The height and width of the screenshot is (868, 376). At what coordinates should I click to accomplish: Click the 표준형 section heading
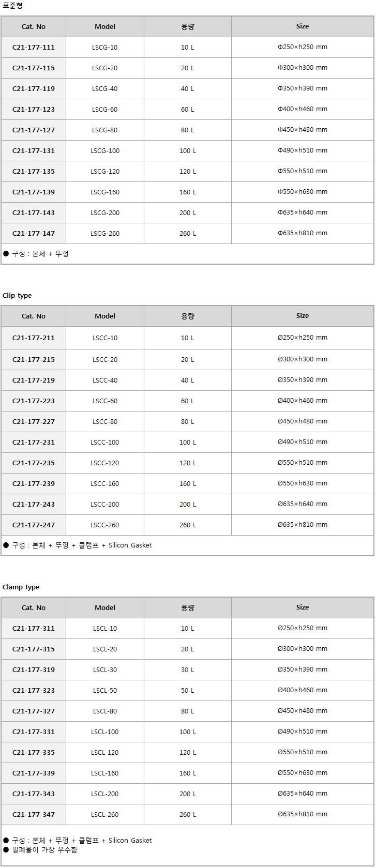13,6
